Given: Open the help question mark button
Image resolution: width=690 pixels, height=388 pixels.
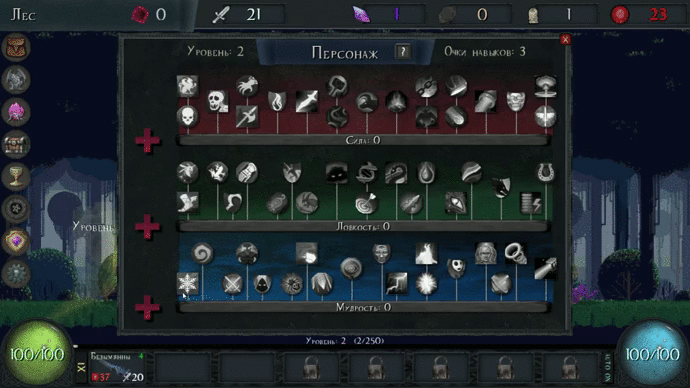Looking at the screenshot, I should click(x=402, y=52).
